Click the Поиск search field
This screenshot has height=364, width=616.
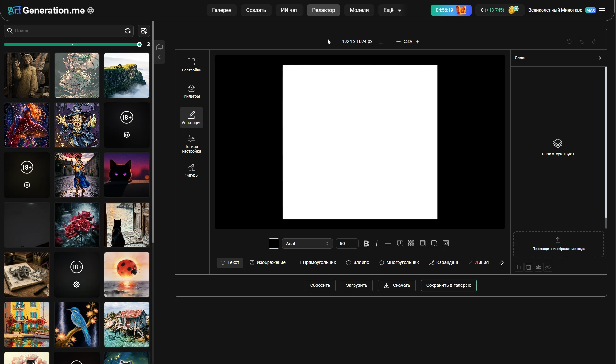(68, 31)
